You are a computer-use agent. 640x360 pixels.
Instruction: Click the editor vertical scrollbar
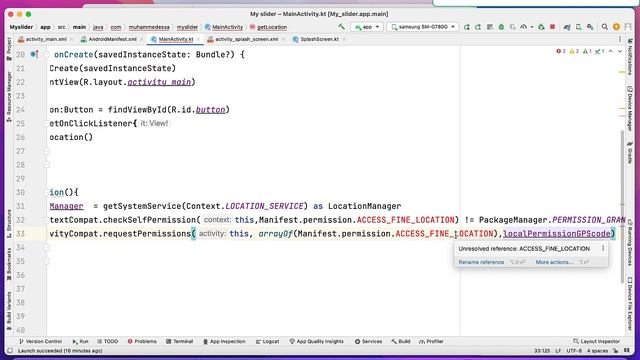622,206
